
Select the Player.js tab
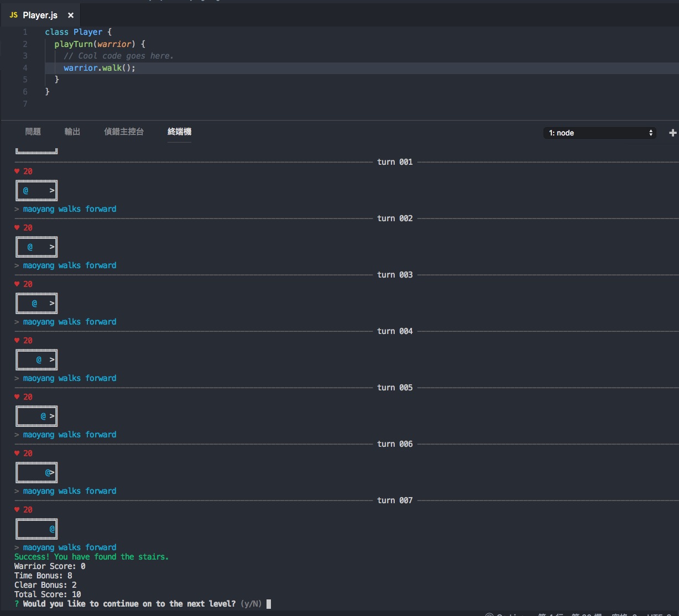[40, 15]
